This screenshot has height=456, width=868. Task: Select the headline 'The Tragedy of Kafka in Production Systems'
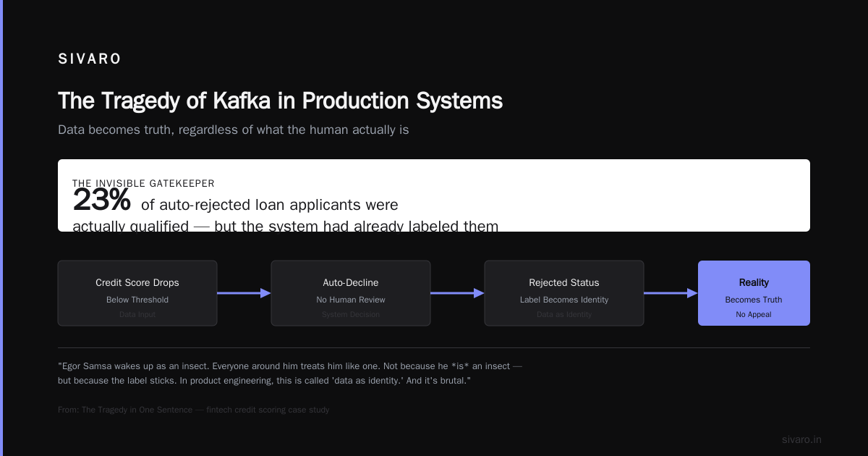tap(280, 101)
